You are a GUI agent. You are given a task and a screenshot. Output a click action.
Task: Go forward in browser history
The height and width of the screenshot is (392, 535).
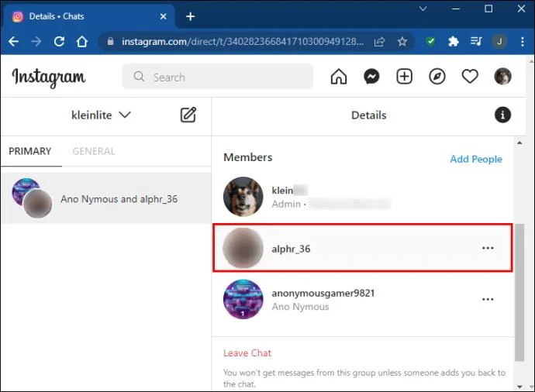point(36,42)
